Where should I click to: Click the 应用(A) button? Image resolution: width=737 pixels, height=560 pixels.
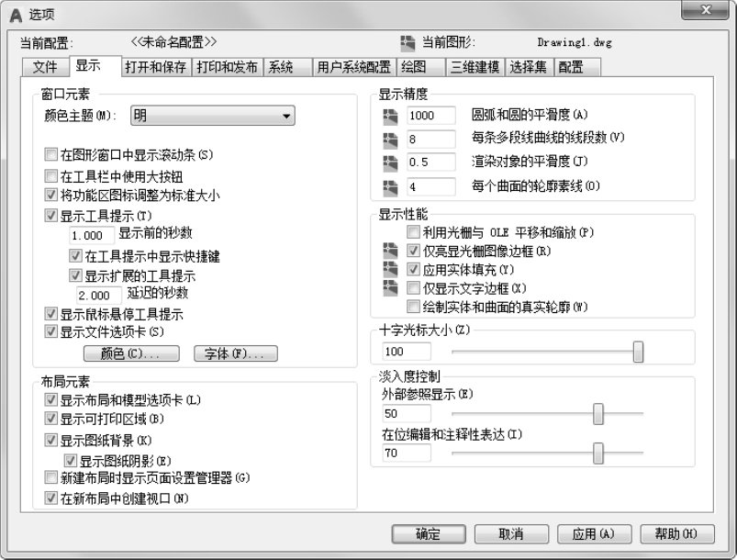click(594, 534)
